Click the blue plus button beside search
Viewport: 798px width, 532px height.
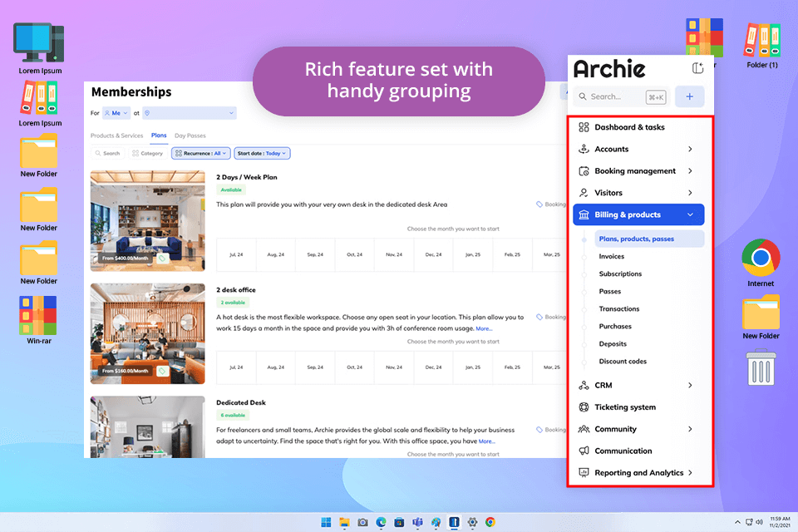coord(690,96)
